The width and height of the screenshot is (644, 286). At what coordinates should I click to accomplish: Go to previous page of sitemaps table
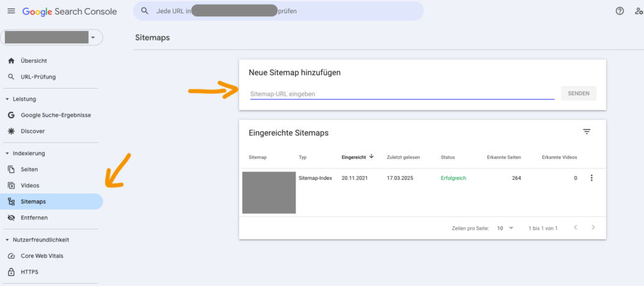coord(575,227)
